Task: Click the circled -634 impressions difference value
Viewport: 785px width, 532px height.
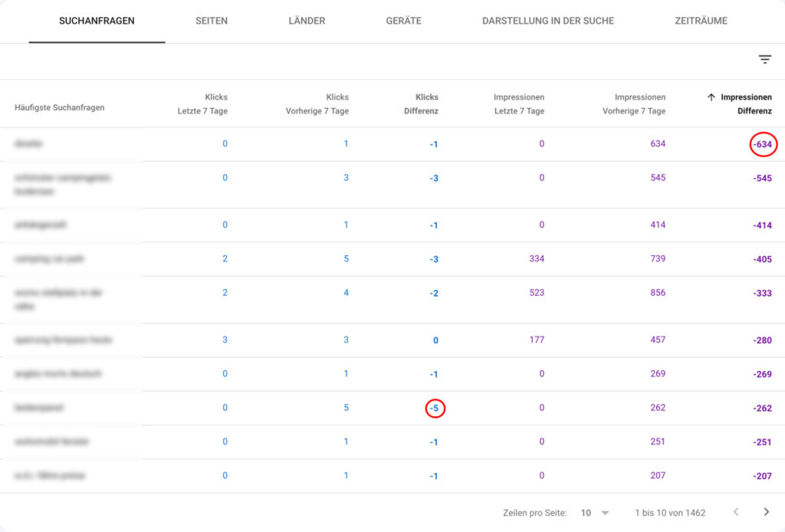Action: (763, 144)
